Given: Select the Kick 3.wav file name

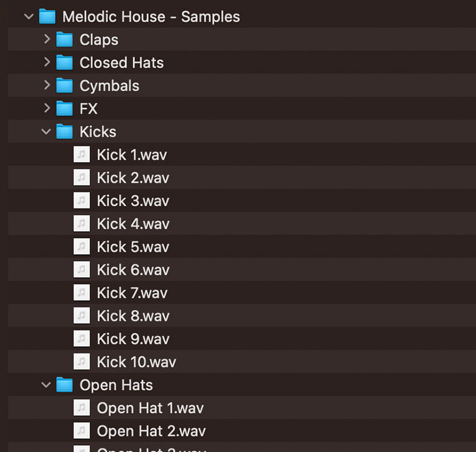Looking at the screenshot, I should click(x=133, y=201).
